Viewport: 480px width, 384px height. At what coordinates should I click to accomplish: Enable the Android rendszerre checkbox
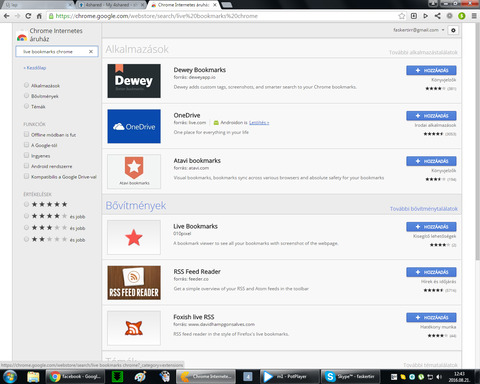point(26,166)
